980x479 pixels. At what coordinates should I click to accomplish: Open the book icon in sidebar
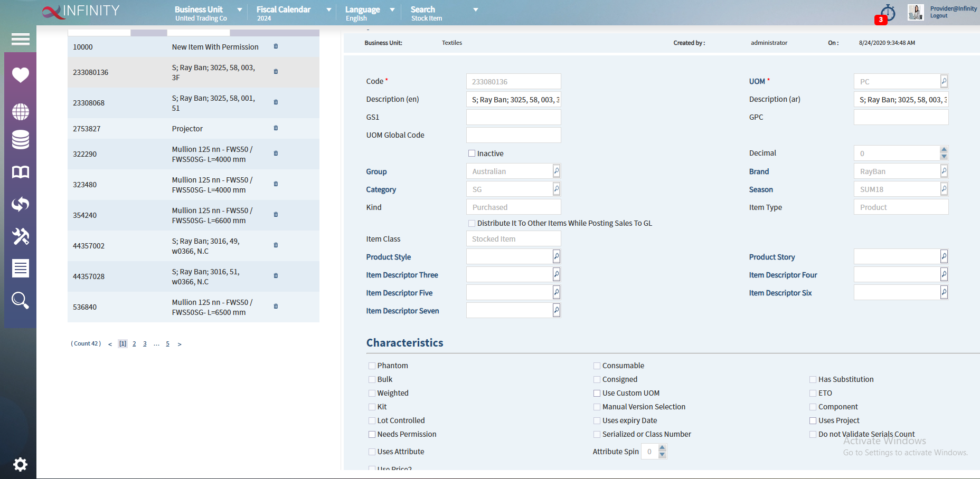tap(21, 172)
